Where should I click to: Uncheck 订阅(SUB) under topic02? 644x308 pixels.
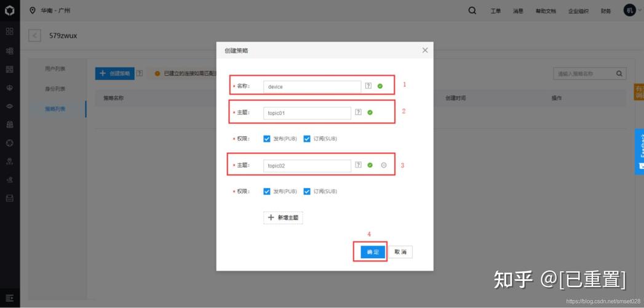(x=307, y=192)
